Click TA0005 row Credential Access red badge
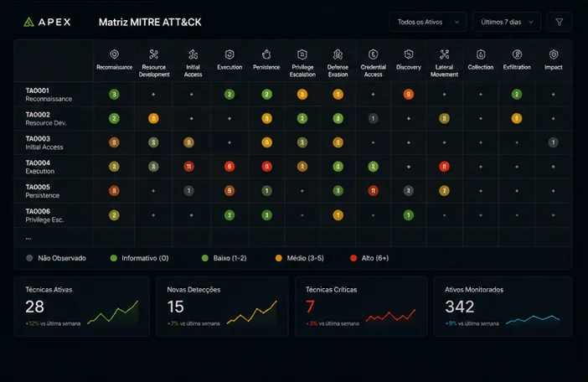 373,191
